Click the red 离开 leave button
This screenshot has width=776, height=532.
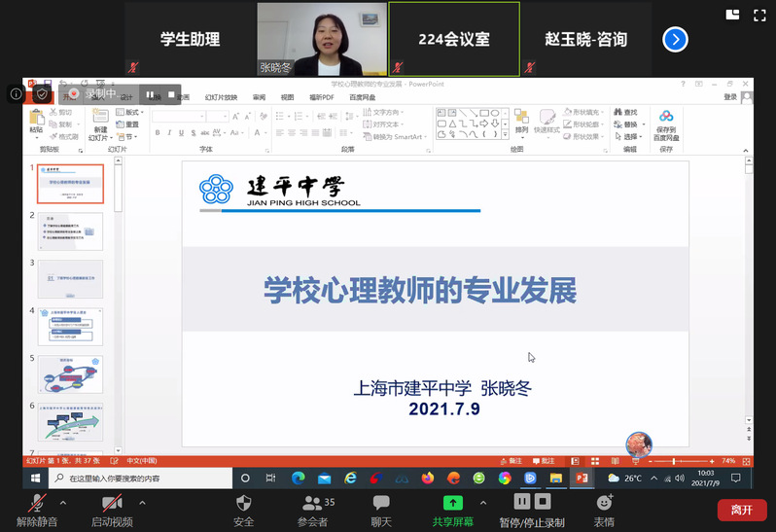point(741,510)
